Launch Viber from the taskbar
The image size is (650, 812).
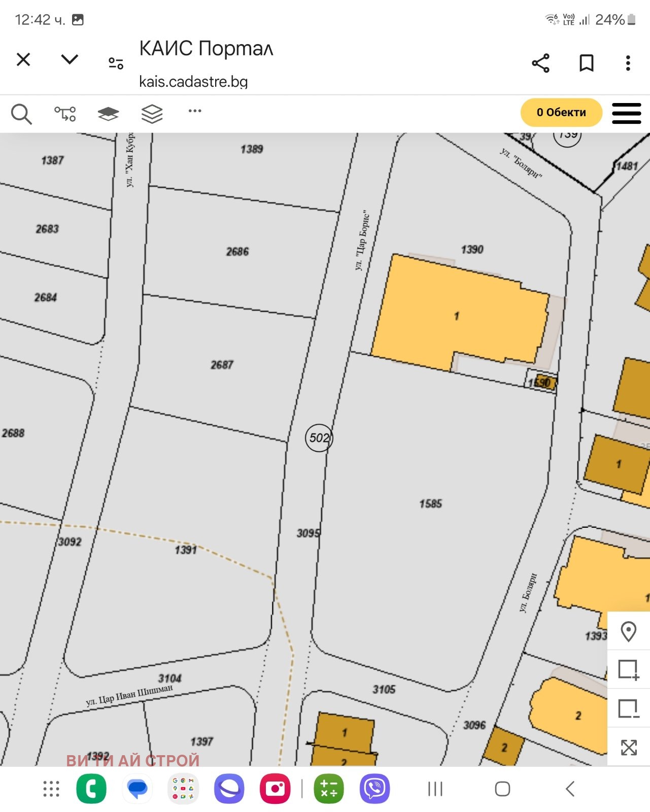(374, 789)
